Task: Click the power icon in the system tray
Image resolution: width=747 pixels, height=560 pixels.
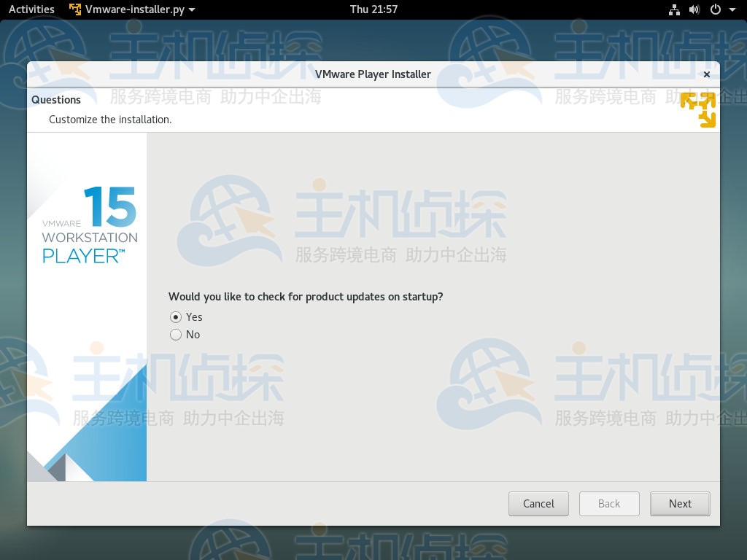Action: click(x=713, y=9)
